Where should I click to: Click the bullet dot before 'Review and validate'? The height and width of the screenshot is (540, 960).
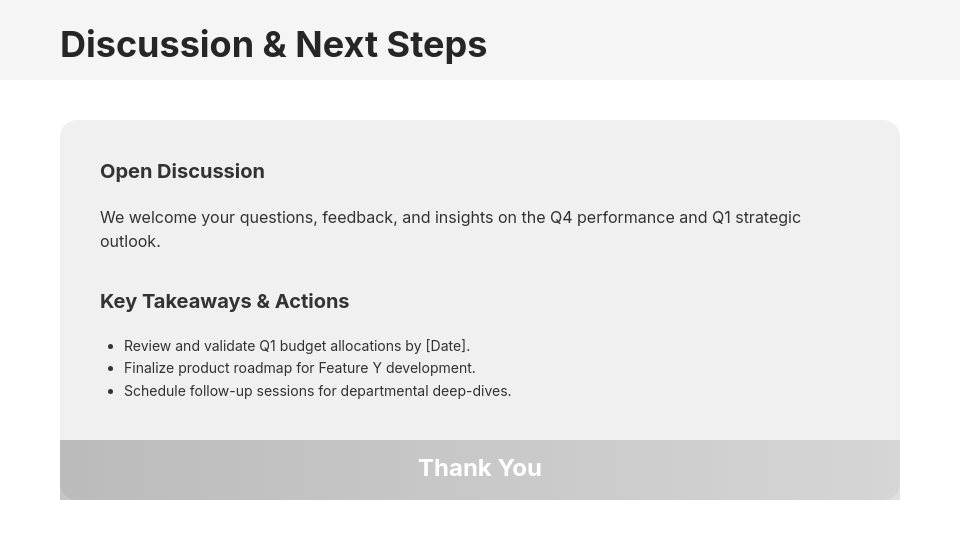tap(109, 346)
